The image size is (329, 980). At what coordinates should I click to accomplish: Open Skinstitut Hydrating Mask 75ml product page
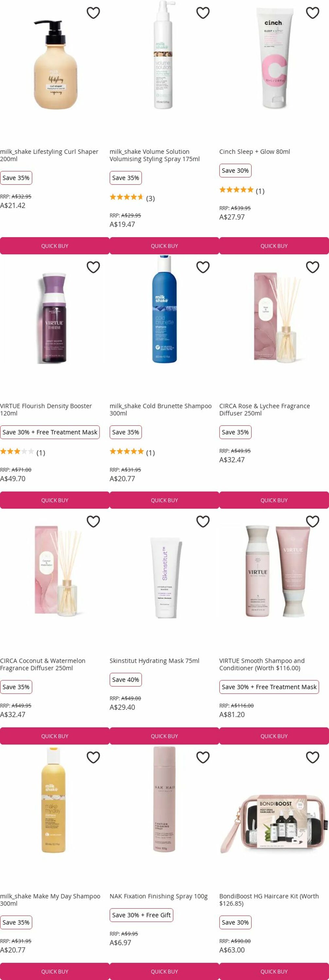pyautogui.click(x=154, y=661)
